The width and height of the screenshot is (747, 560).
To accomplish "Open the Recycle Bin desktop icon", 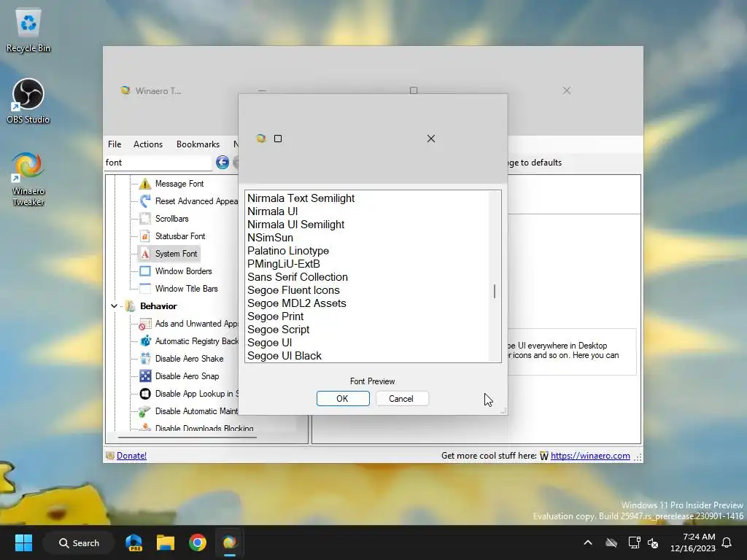I will pos(28,29).
